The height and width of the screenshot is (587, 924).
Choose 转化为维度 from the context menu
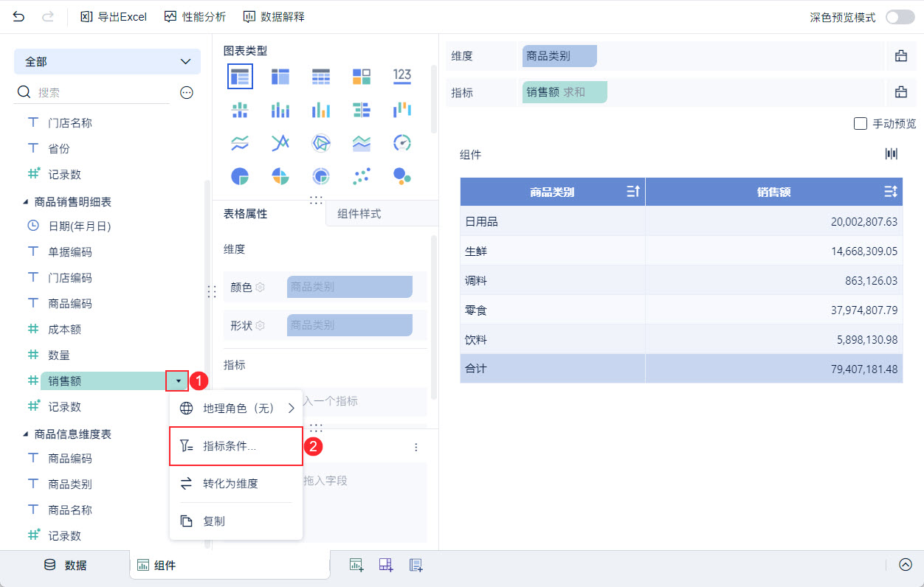pyautogui.click(x=236, y=484)
